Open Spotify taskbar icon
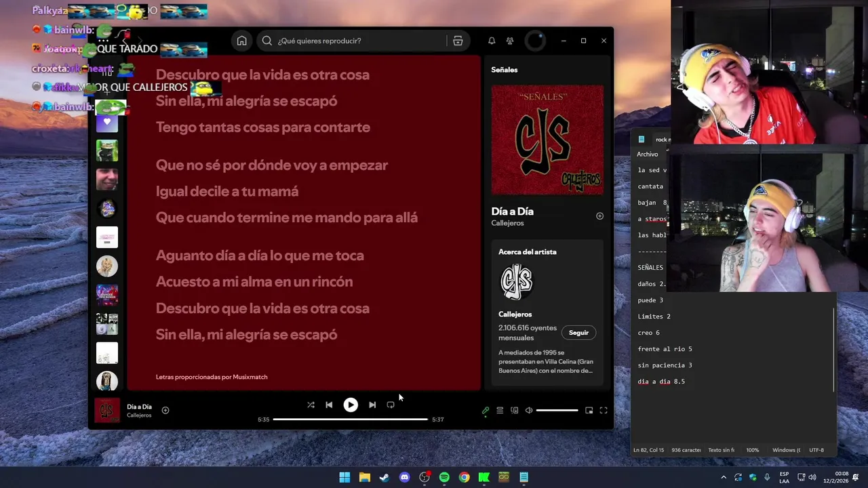Screen dimensions: 868x488 [x=444, y=477]
